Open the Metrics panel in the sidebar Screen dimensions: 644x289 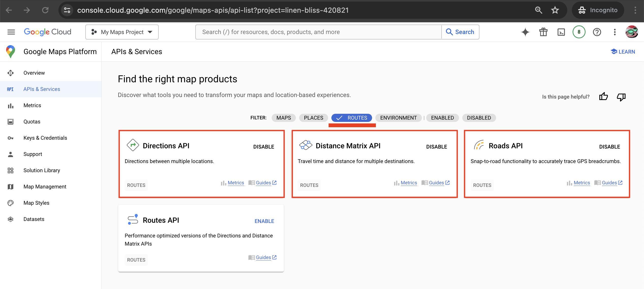point(32,105)
